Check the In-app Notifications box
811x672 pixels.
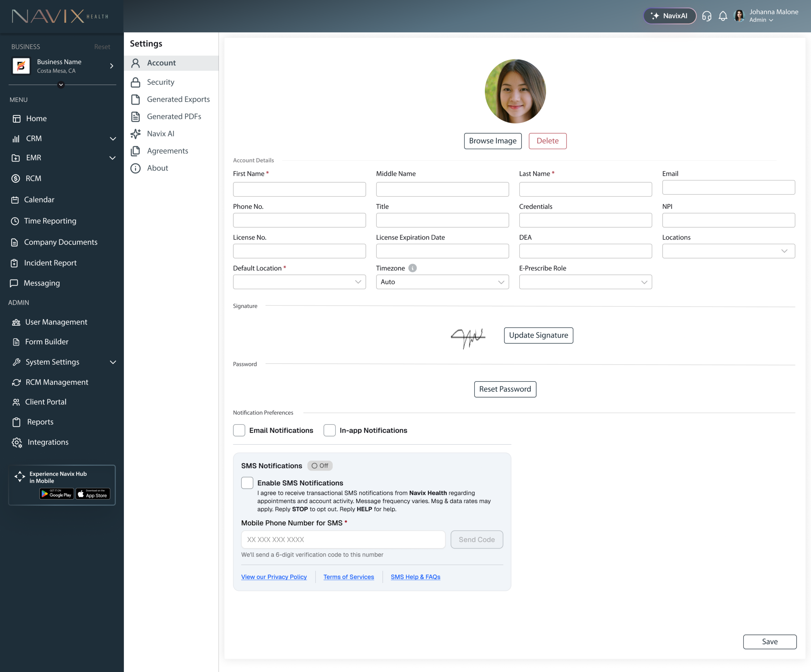coord(329,430)
